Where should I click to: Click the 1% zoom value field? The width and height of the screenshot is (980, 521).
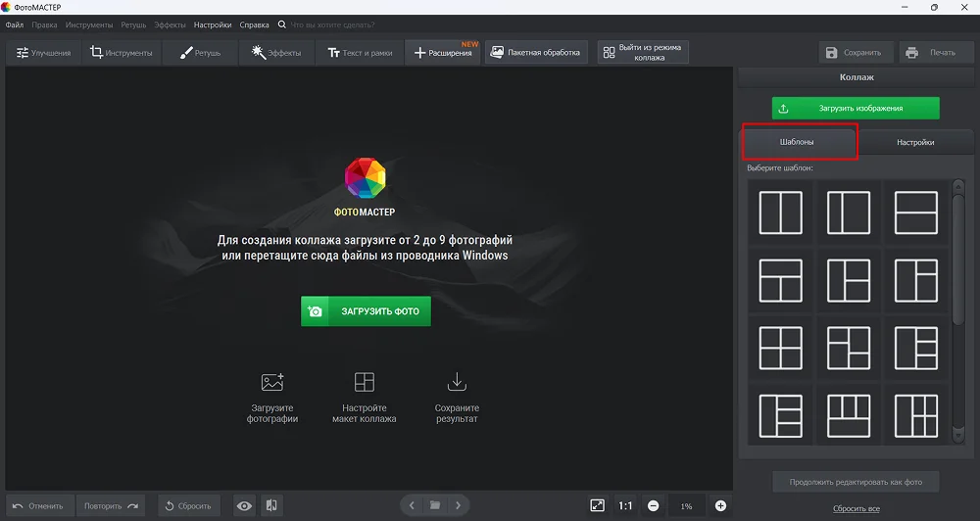pos(686,506)
